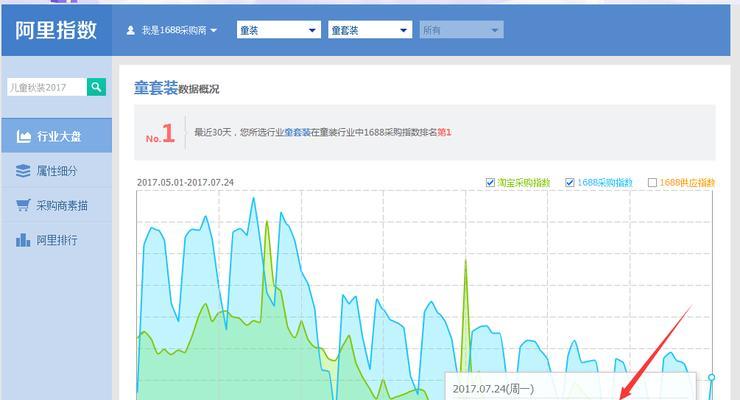Click the 儿童秋装2017 search input field

coord(47,87)
